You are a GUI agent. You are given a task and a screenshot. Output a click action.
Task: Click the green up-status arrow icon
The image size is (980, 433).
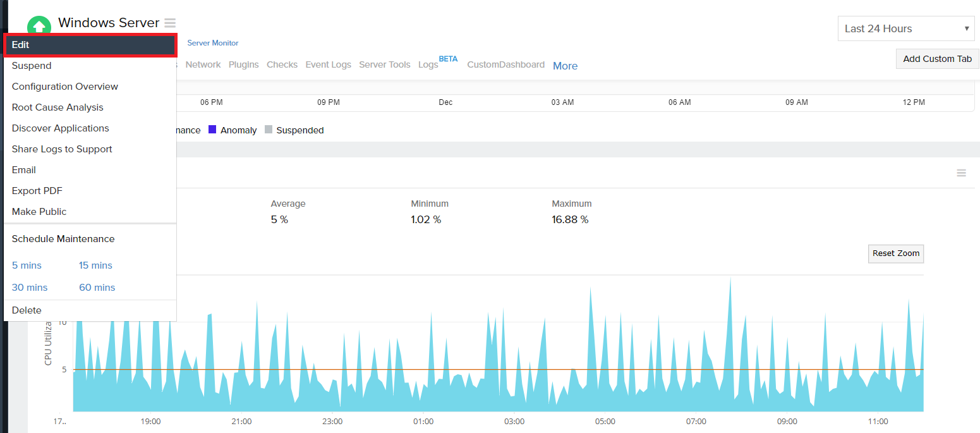(x=39, y=27)
